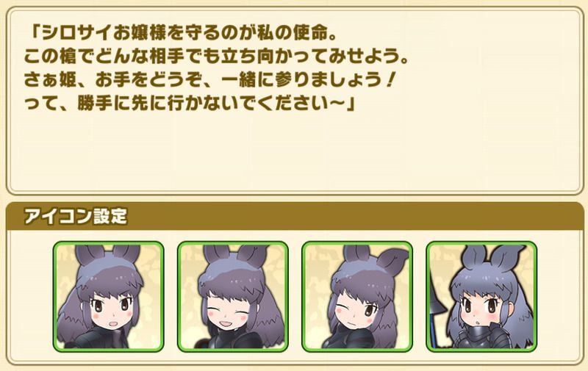Select the armored icon holding a spear

tap(481, 296)
